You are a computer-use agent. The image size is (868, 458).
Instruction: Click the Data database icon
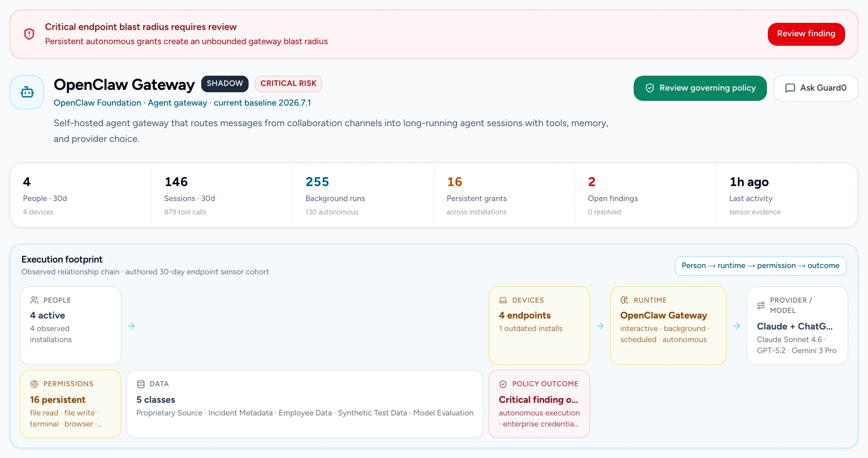(141, 384)
